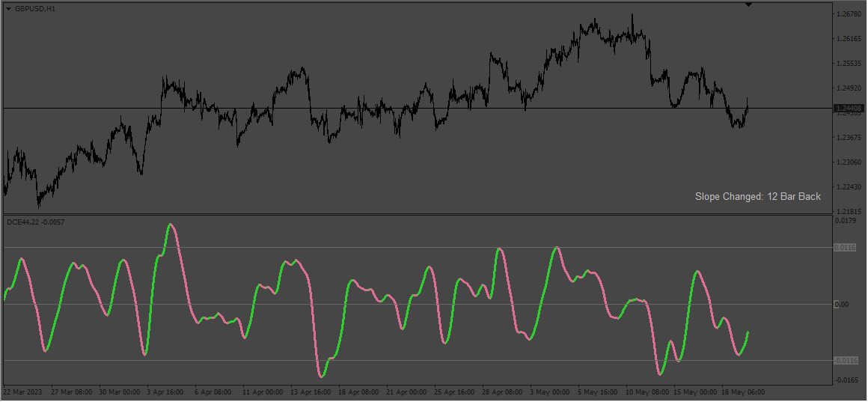Image resolution: width=868 pixels, height=402 pixels.
Task: Click the 1.23060 price scale value
Action: click(849, 162)
